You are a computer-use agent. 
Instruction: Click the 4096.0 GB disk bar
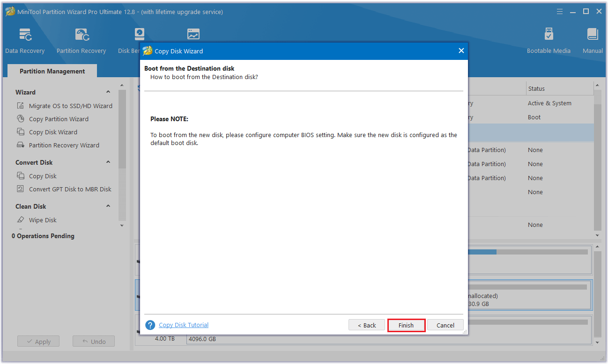388,330
